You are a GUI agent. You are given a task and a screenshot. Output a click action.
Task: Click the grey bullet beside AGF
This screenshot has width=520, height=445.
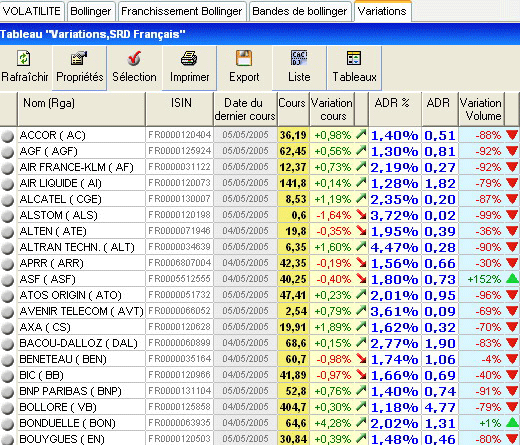(x=7, y=152)
